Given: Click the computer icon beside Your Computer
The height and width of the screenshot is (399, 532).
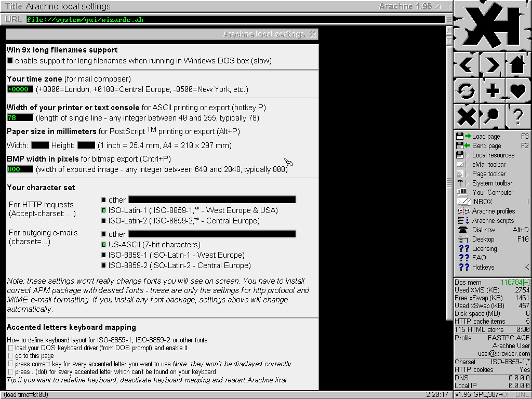Looking at the screenshot, I should [x=462, y=192].
